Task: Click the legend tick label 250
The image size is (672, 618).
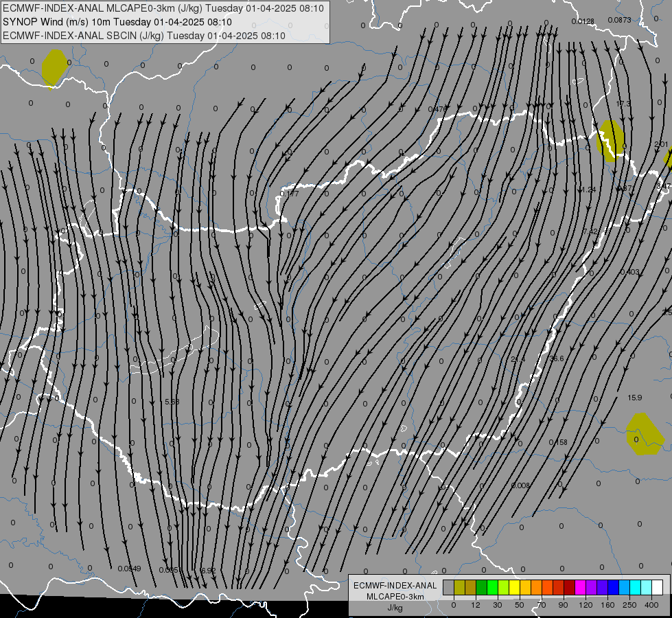Action: [629, 605]
